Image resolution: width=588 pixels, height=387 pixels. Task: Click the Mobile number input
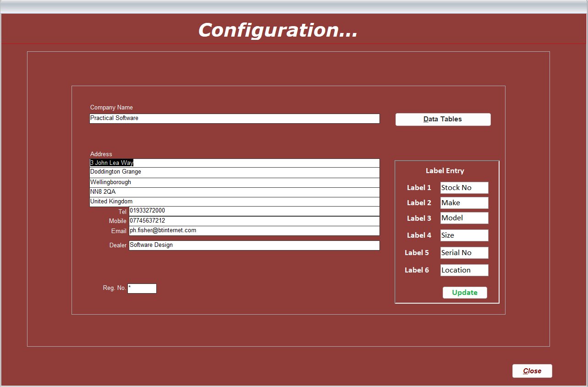(254, 221)
